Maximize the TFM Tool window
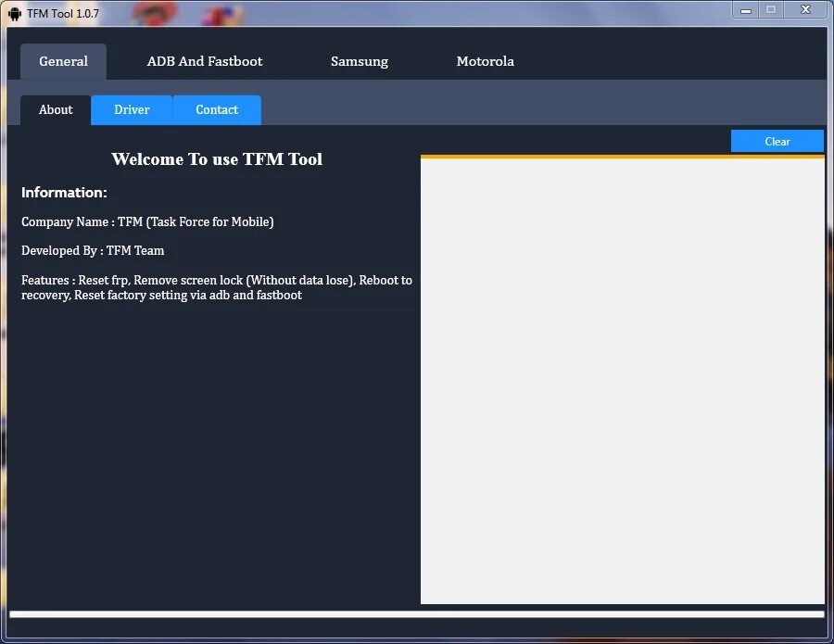This screenshot has height=644, width=834. click(771, 10)
